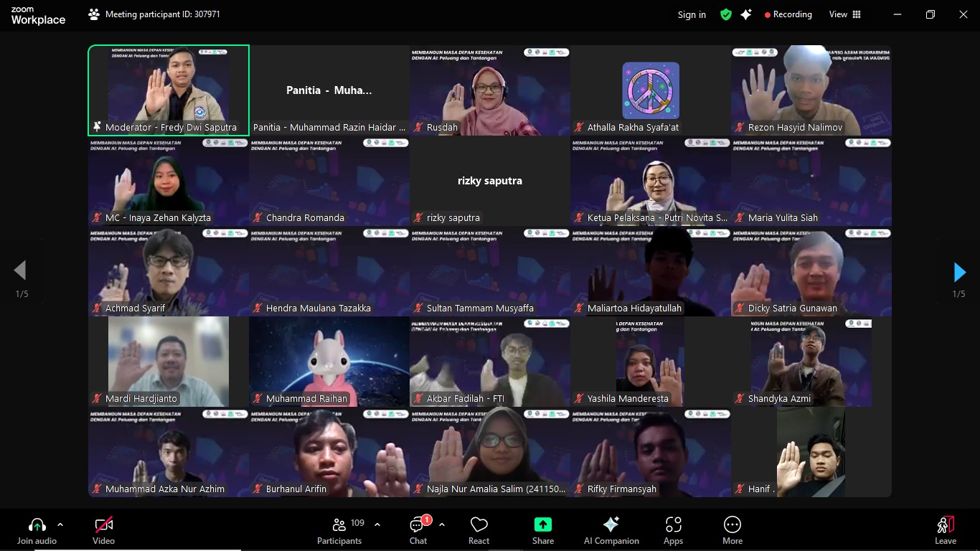The width and height of the screenshot is (980, 551).
Task: Click the Join audio headphone icon
Action: (x=37, y=525)
